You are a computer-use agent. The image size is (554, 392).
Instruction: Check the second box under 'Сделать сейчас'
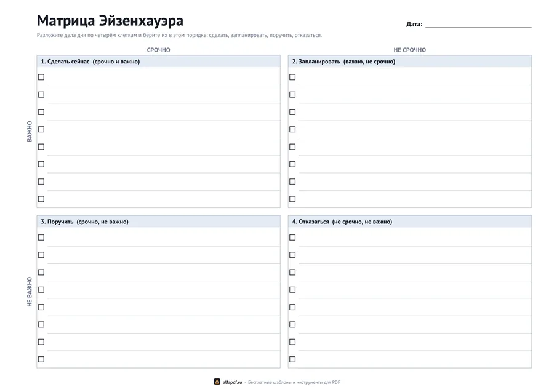[x=41, y=95]
